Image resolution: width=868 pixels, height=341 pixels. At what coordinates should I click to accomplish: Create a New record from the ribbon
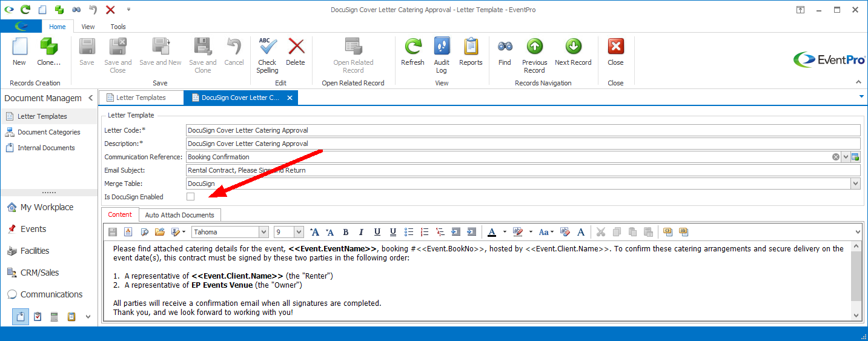[19, 52]
